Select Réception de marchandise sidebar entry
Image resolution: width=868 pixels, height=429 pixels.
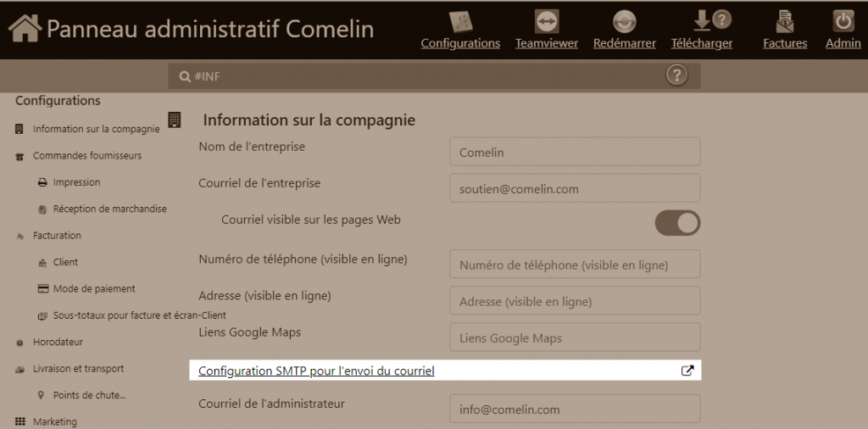point(110,209)
